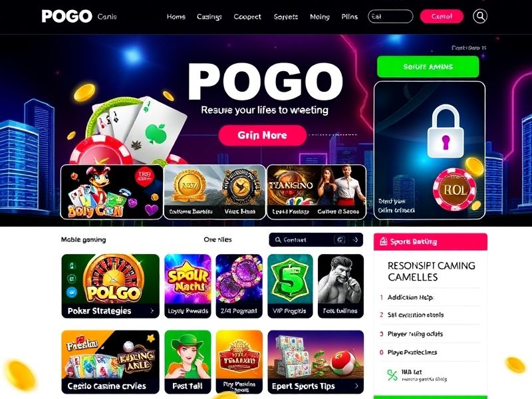The image size is (532, 399).
Task: Click the magnifier search icon in header
Action: coord(479,16)
